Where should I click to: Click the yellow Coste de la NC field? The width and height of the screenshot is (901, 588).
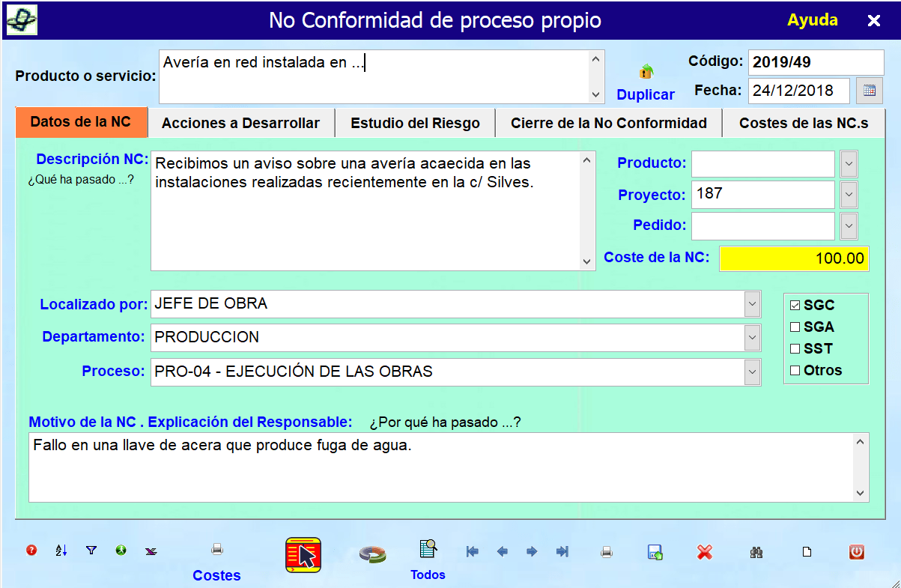[794, 258]
